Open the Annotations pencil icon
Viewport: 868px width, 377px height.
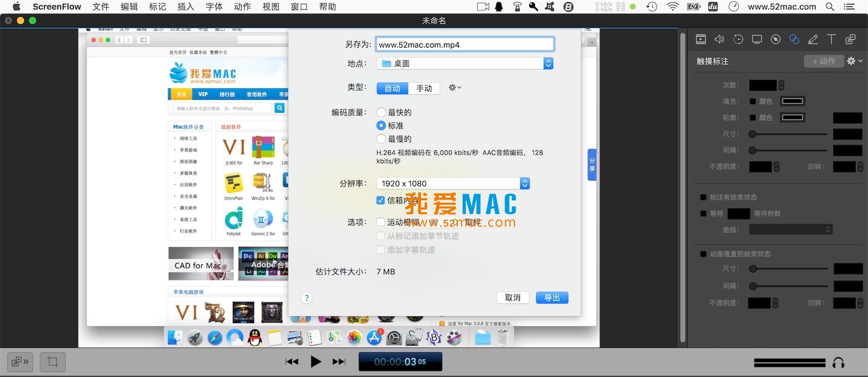tap(813, 39)
